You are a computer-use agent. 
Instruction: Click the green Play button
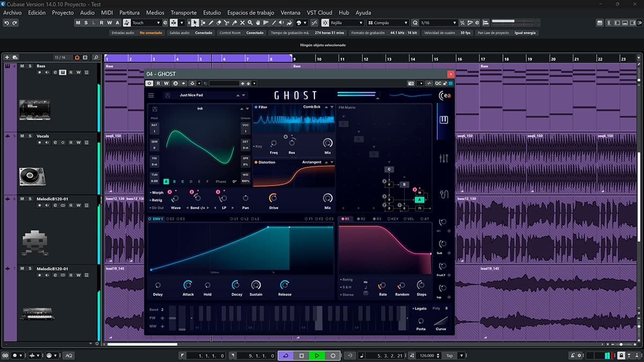coord(317,356)
